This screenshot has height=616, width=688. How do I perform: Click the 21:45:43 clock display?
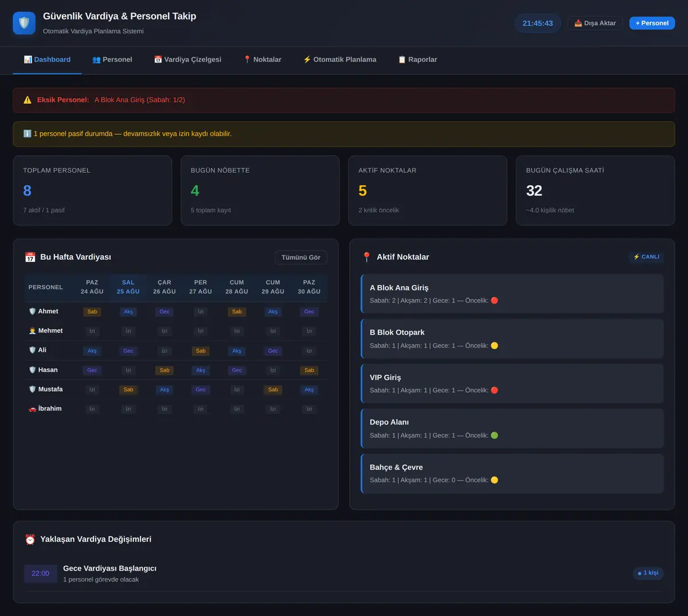click(x=538, y=24)
